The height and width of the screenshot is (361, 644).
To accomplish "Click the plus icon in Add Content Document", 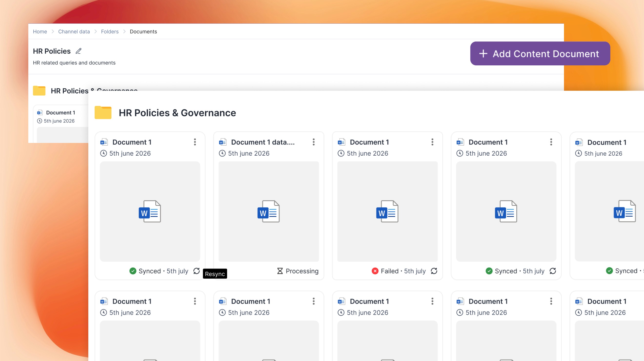I will tap(483, 53).
